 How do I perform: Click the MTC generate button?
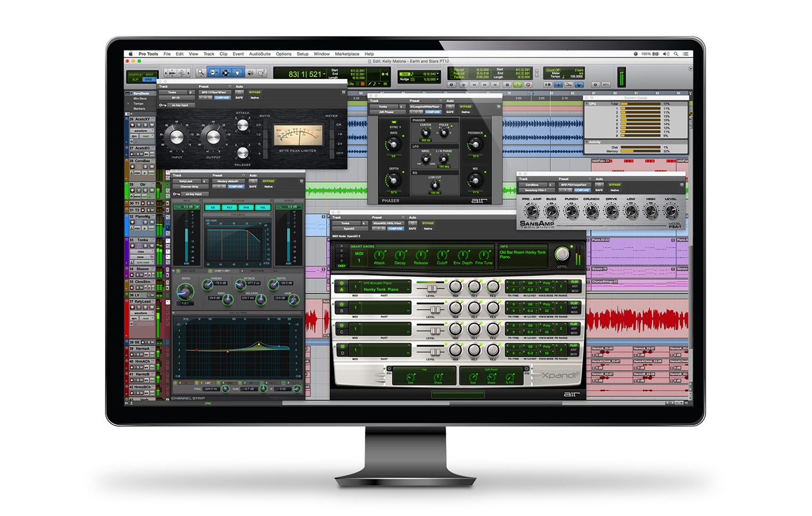tap(606, 85)
